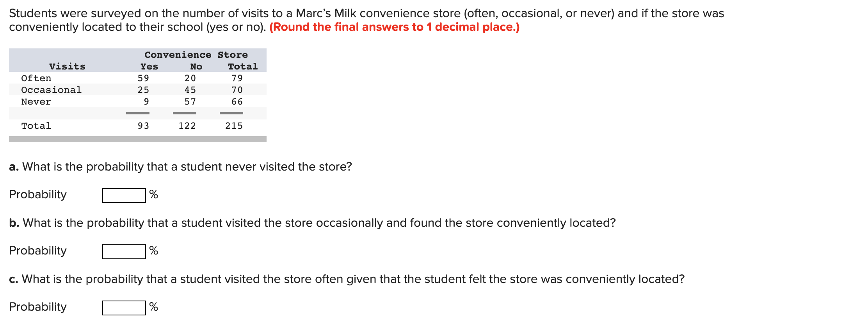The width and height of the screenshot is (868, 331).
Task: Click the Probability input box for question c
Action: pos(123,308)
